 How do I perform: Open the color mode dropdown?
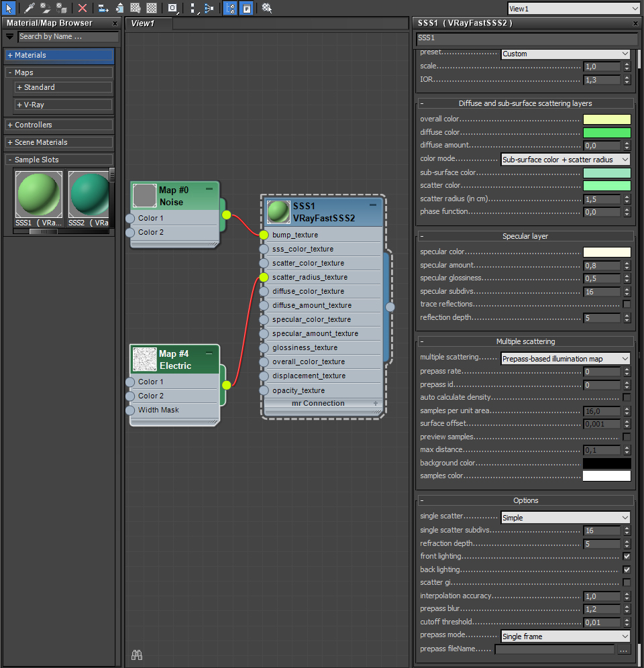click(x=565, y=160)
